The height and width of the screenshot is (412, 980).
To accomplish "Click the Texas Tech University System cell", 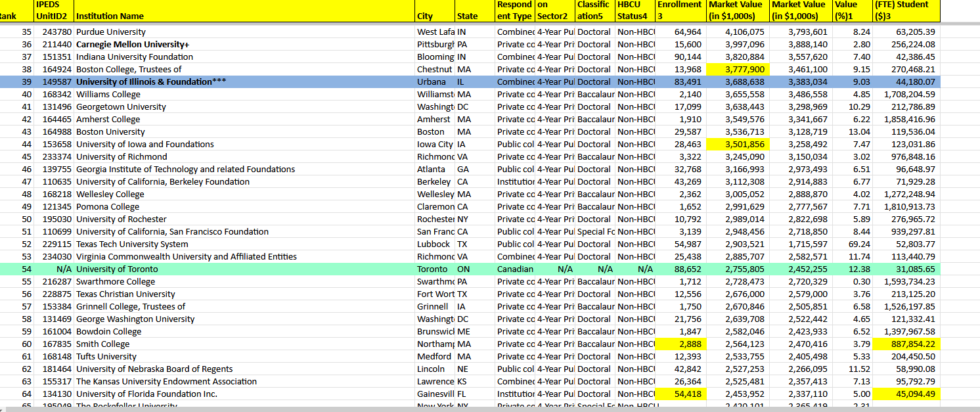I will 244,244.
